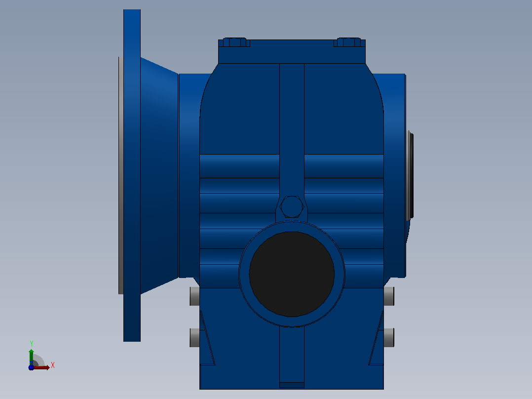Viewport: 532px width, 399px height.
Task: Click the green Y axis arrow of the triad
Action: (31, 357)
